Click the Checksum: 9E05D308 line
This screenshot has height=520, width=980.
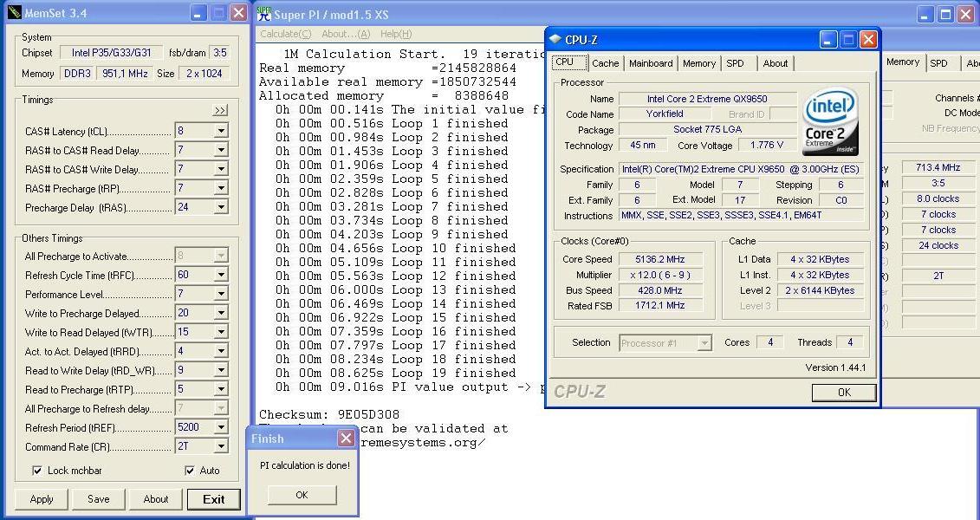point(329,414)
